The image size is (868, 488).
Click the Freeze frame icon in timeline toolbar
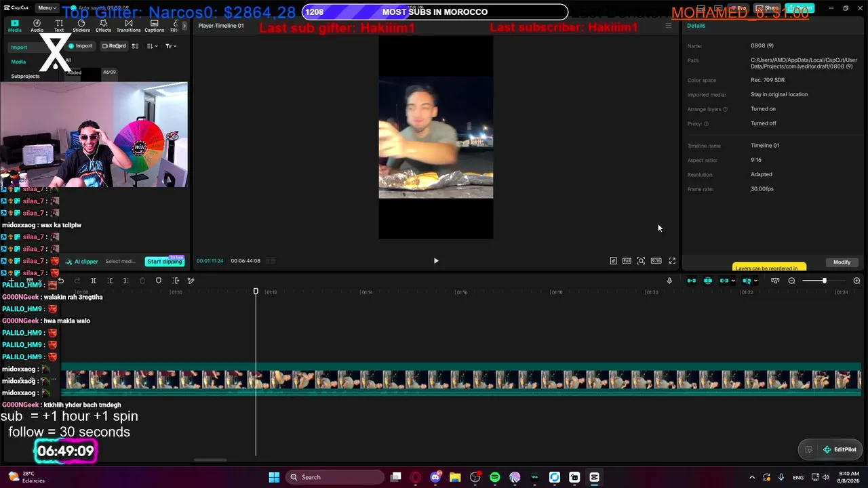coord(176,281)
